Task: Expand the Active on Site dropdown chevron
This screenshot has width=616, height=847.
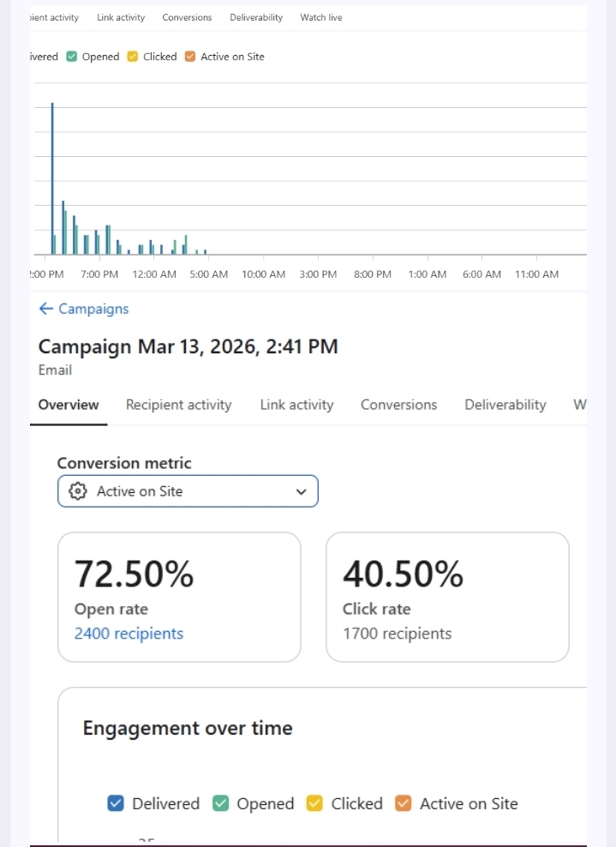Action: click(302, 491)
